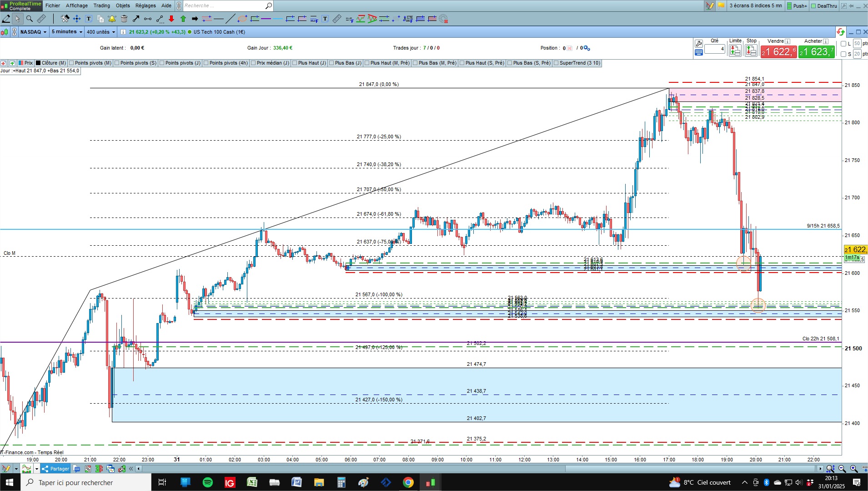The height and width of the screenshot is (491, 868).
Task: Open the text annotation tool
Action: pyautogui.click(x=89, y=19)
